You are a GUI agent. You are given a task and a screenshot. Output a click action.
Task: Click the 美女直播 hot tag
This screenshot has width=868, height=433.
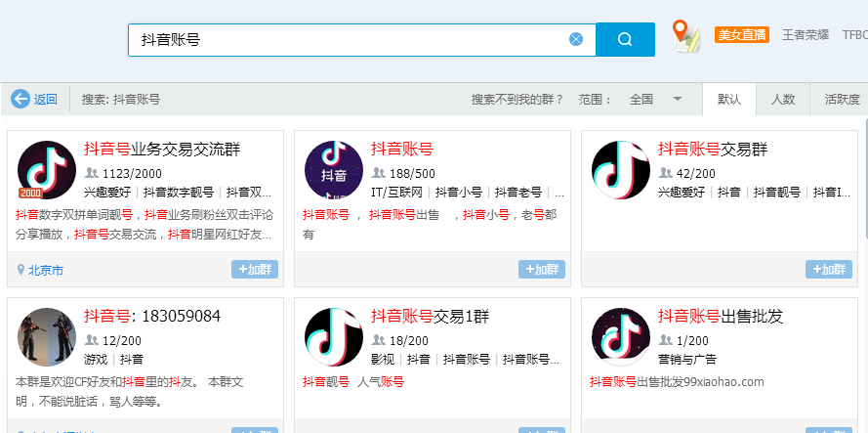pyautogui.click(x=742, y=35)
